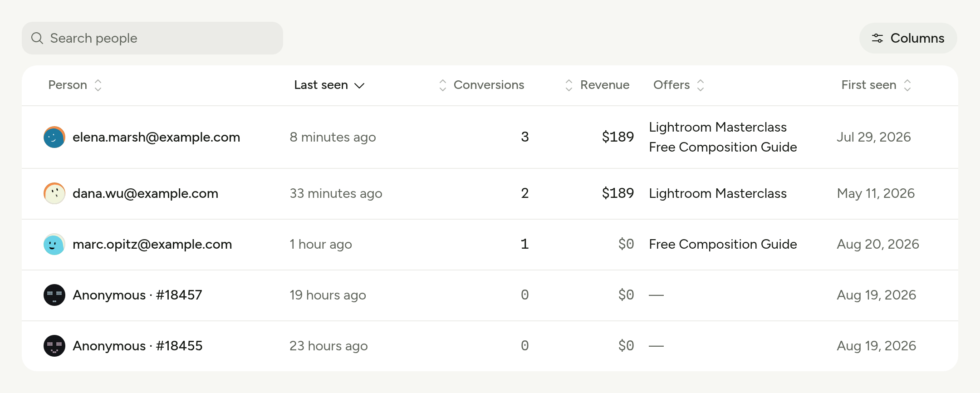Screen dimensions: 980x393
Task: Click the avatar for marc.opitz@example.com
Action: (x=54, y=244)
